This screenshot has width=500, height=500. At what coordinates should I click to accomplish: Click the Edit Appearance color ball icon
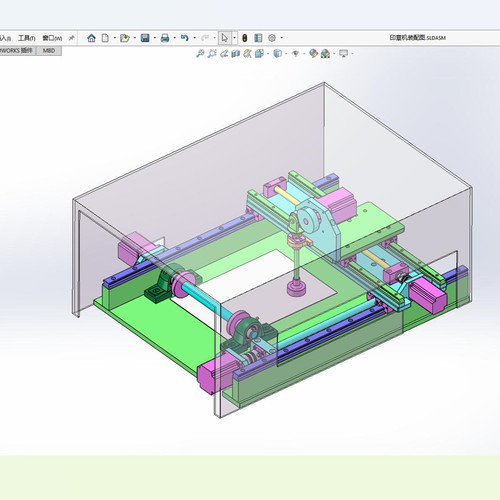click(x=313, y=53)
